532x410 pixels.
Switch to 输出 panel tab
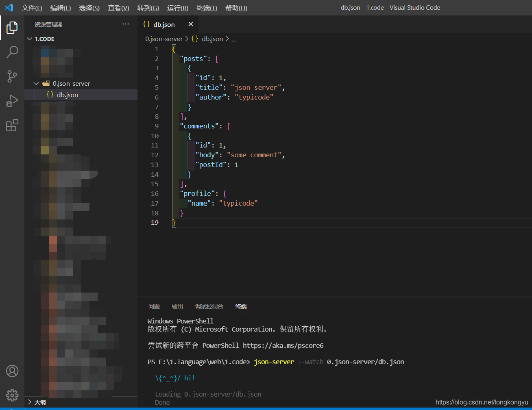coord(177,306)
